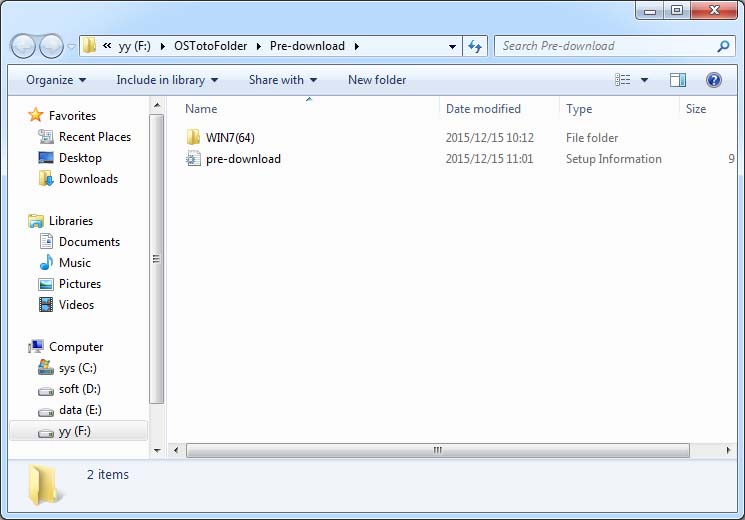
Task: Open the Share with menu
Action: 283,80
